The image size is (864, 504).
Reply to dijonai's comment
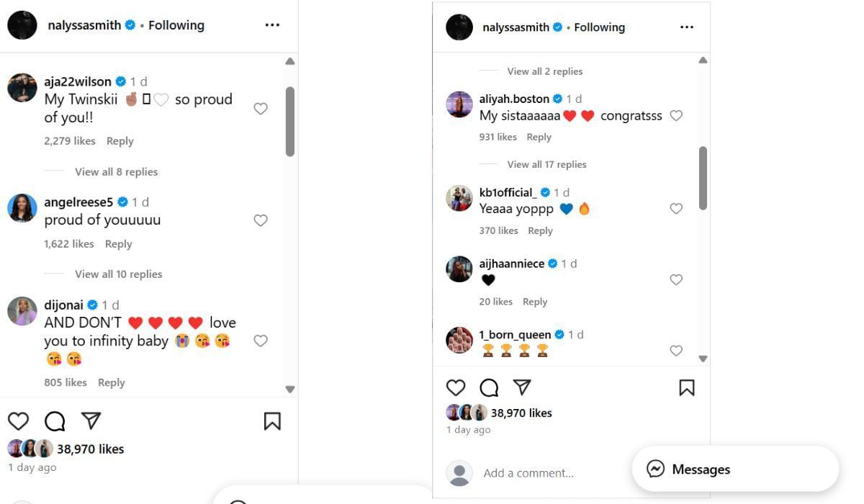[x=112, y=383]
